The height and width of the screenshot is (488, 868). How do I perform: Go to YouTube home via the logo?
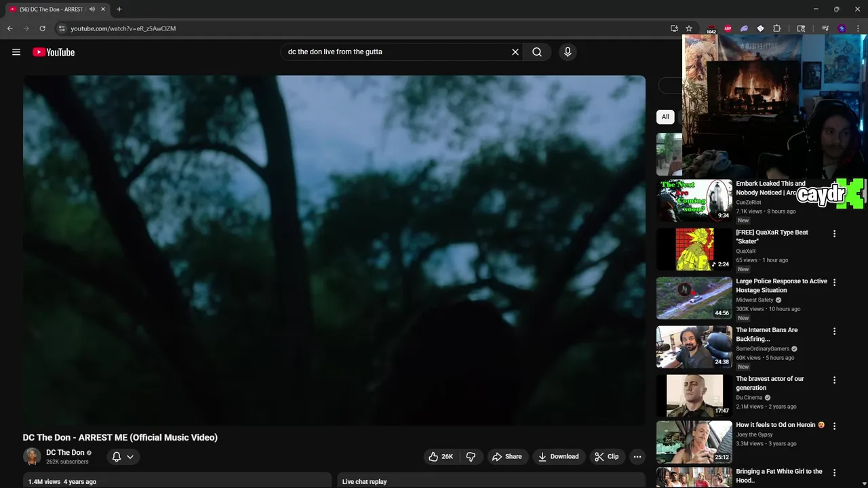click(x=54, y=52)
